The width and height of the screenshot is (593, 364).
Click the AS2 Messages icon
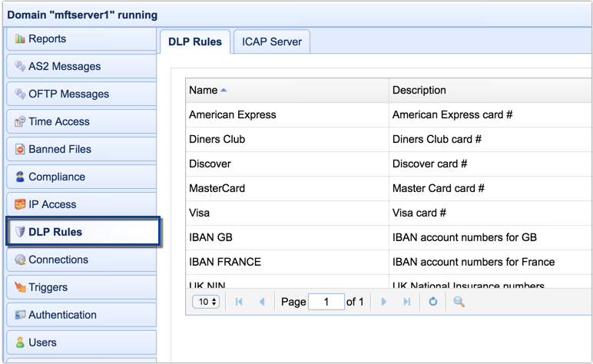20,66
